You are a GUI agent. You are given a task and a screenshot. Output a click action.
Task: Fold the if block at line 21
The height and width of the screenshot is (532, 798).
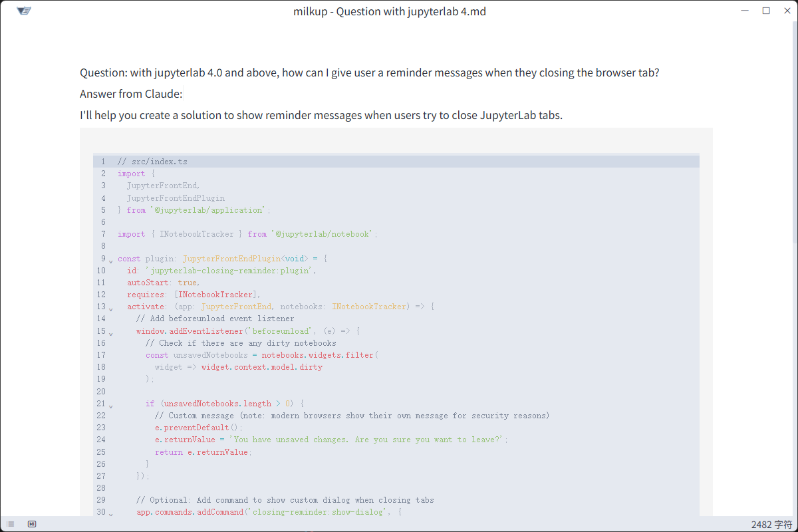111,405
